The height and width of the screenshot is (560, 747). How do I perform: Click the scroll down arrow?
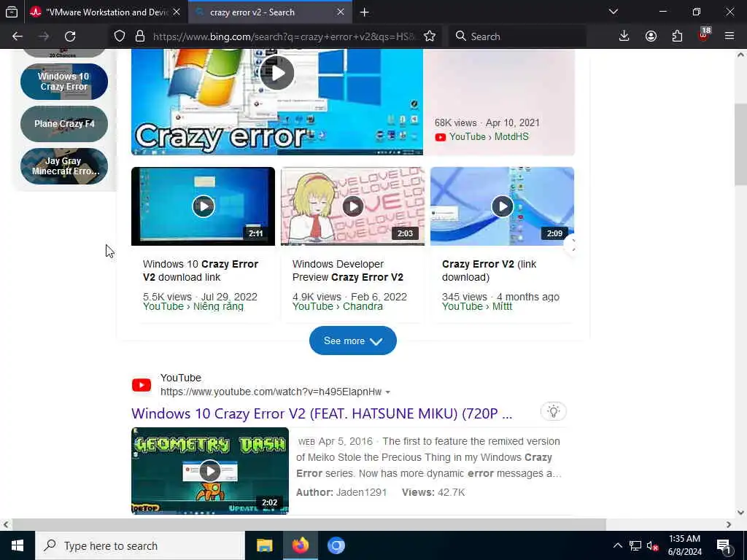pos(740,513)
